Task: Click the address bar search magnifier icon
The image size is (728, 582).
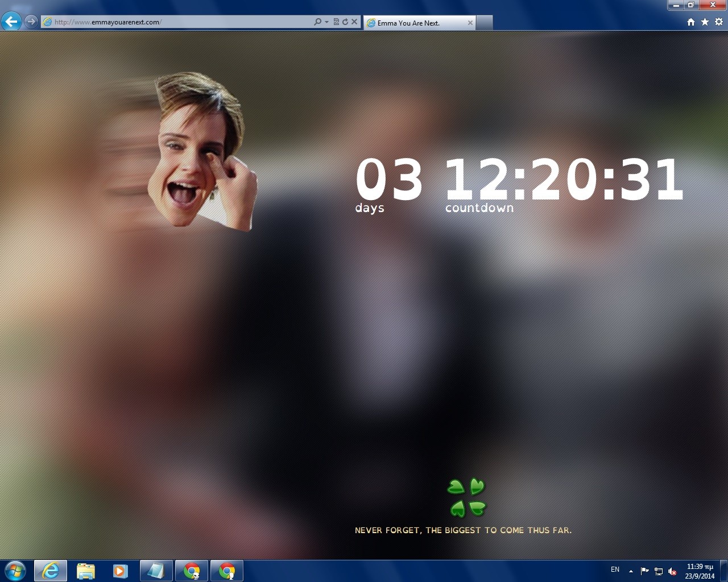Action: tap(317, 22)
